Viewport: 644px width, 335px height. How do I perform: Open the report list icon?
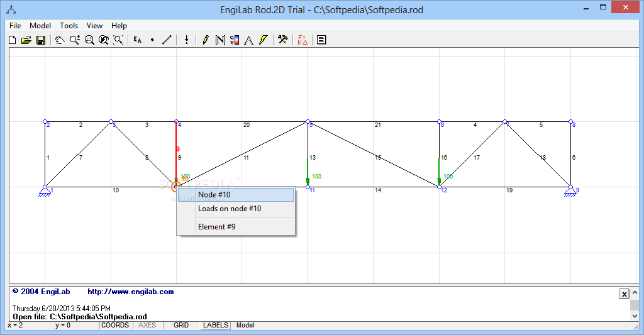click(321, 40)
